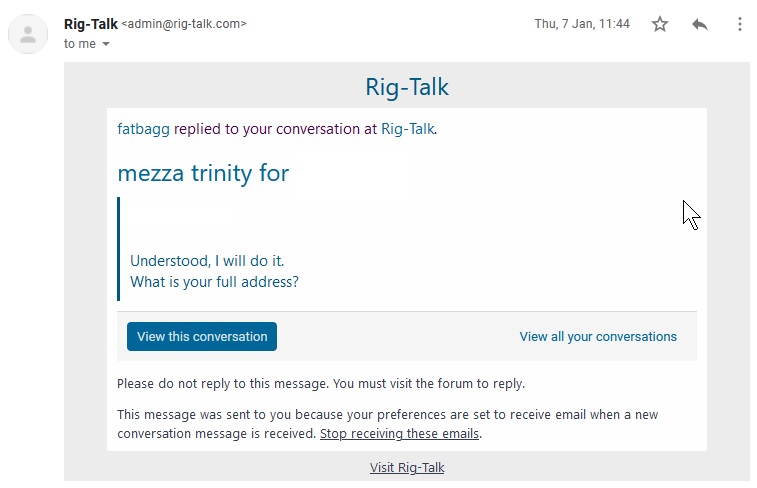
Task: Click the reply arrow icon
Action: point(700,24)
